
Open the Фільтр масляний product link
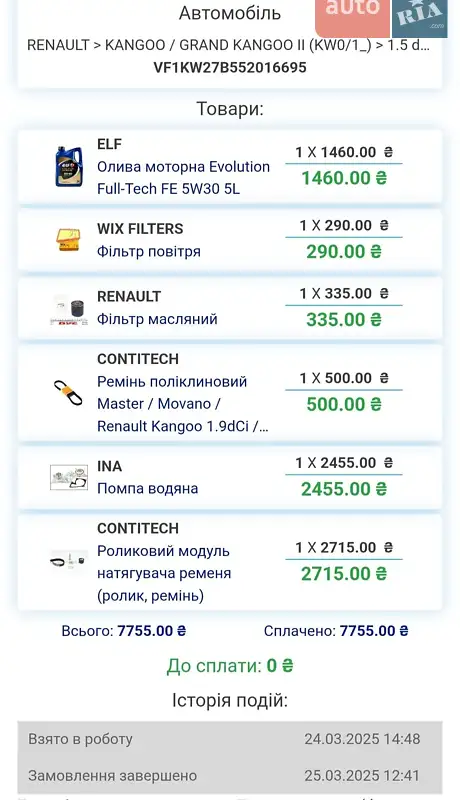(x=158, y=319)
